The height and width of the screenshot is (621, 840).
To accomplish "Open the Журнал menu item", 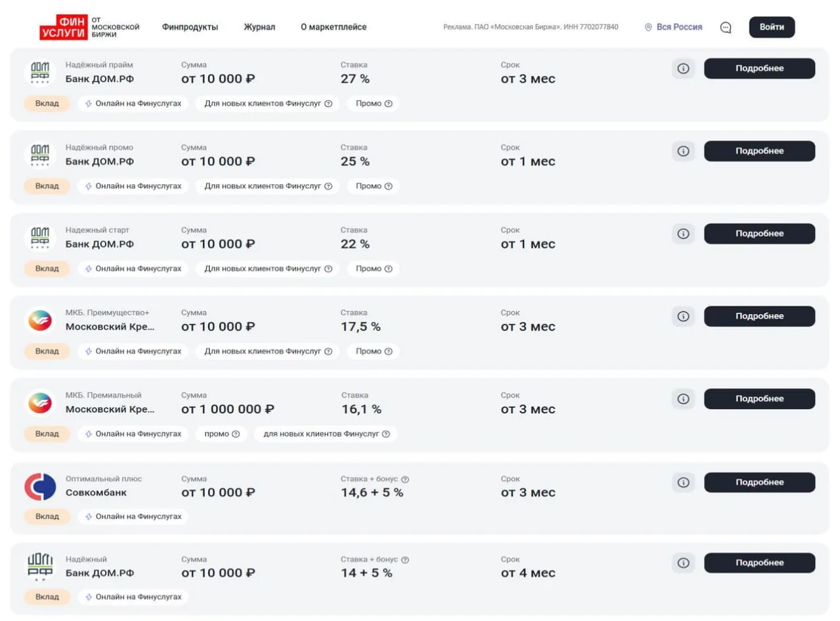I will (259, 28).
